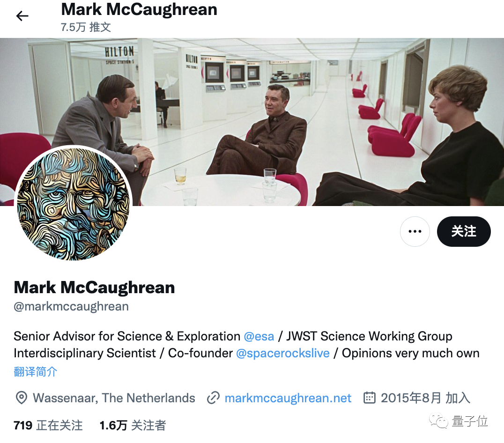Click the calendar joined-date icon
The width and height of the screenshot is (504, 443).
click(369, 398)
